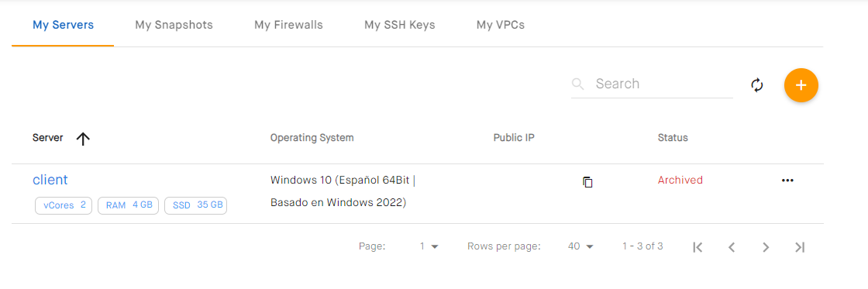Open the Page number dropdown
This screenshot has width=868, height=289.
[x=429, y=246]
